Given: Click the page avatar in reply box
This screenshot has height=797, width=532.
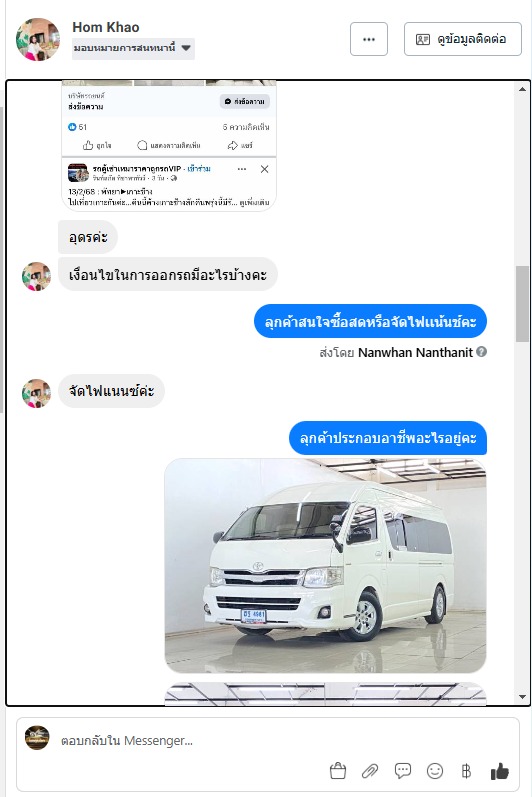Looking at the screenshot, I should click(38, 738).
